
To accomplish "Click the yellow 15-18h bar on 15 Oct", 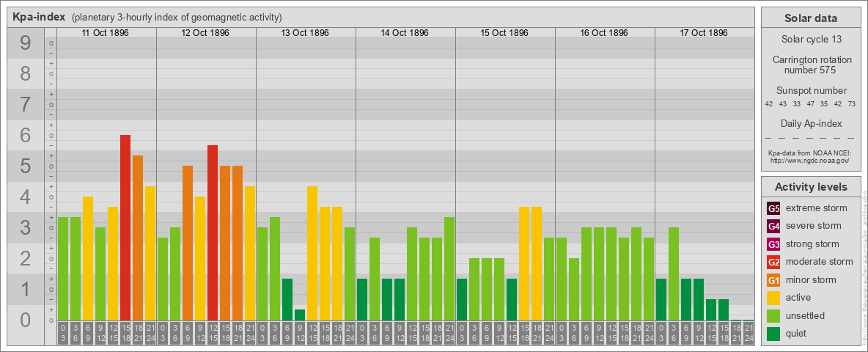I will click(x=523, y=263).
